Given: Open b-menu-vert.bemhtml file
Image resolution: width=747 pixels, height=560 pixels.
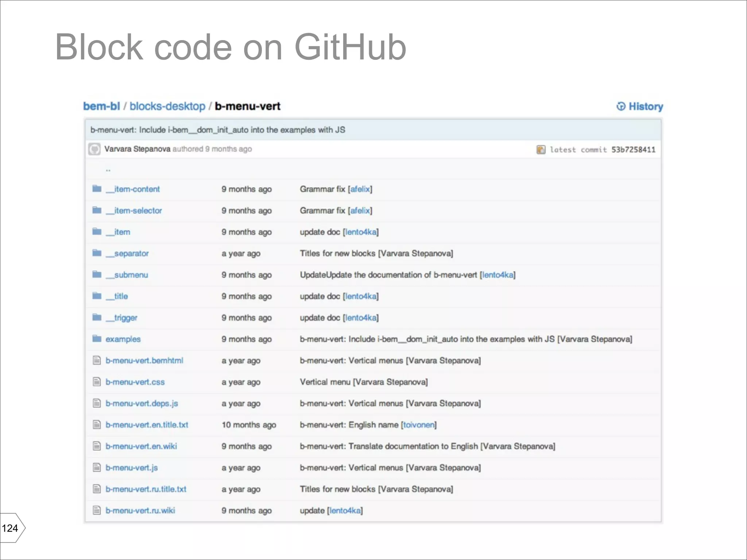Looking at the screenshot, I should (144, 361).
